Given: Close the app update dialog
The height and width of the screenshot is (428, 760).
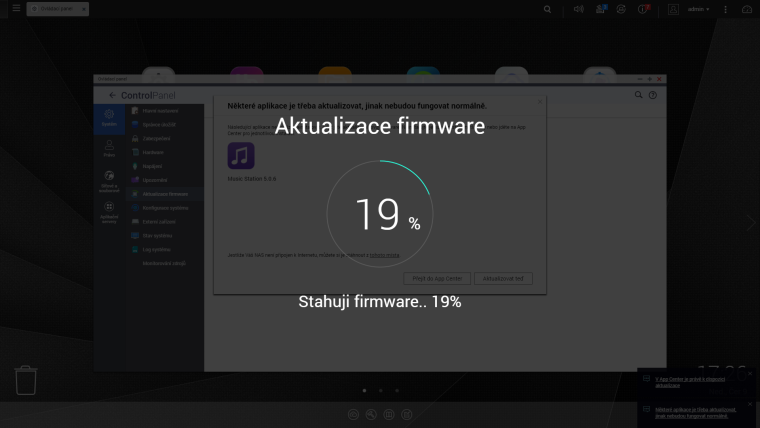Looking at the screenshot, I should pos(539,102).
